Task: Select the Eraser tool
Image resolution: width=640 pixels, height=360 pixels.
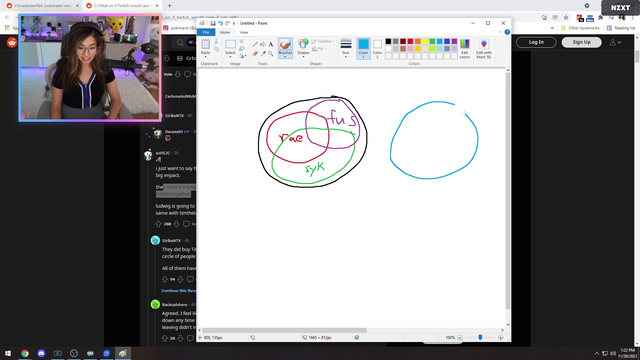Action: (x=255, y=53)
